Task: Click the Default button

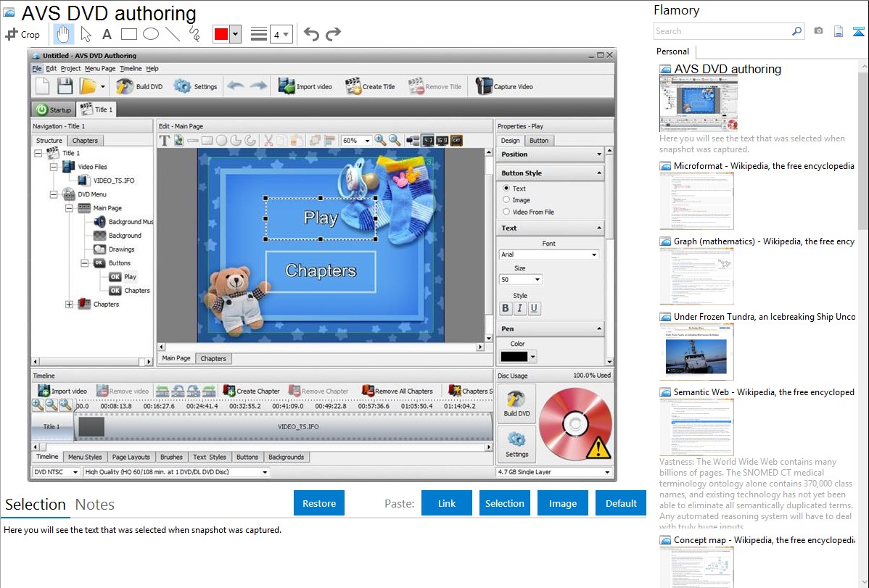Action: (x=621, y=503)
